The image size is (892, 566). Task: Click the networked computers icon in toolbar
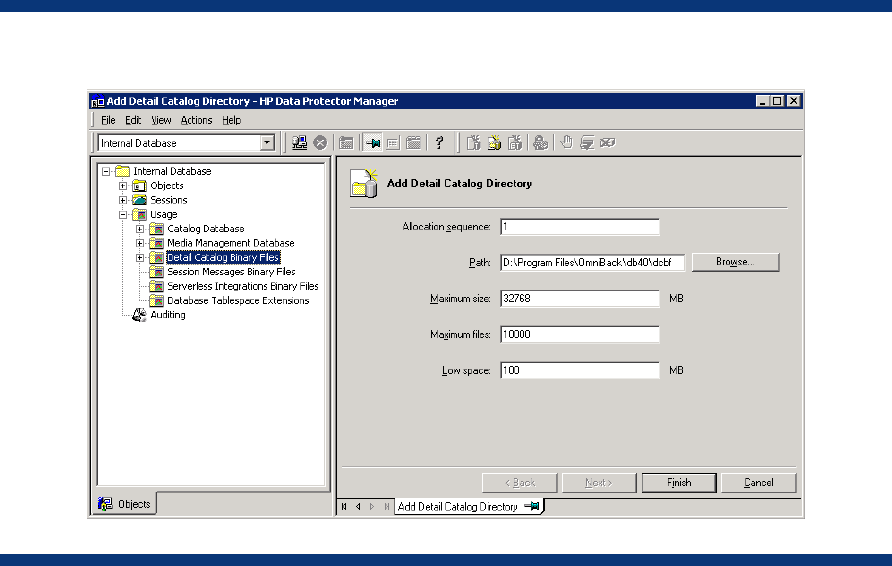point(299,143)
